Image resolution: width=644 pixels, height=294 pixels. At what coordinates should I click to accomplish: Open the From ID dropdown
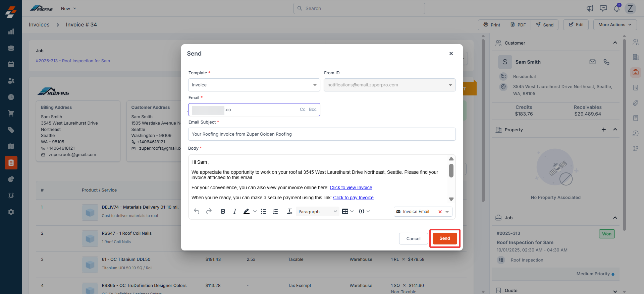[390, 85]
